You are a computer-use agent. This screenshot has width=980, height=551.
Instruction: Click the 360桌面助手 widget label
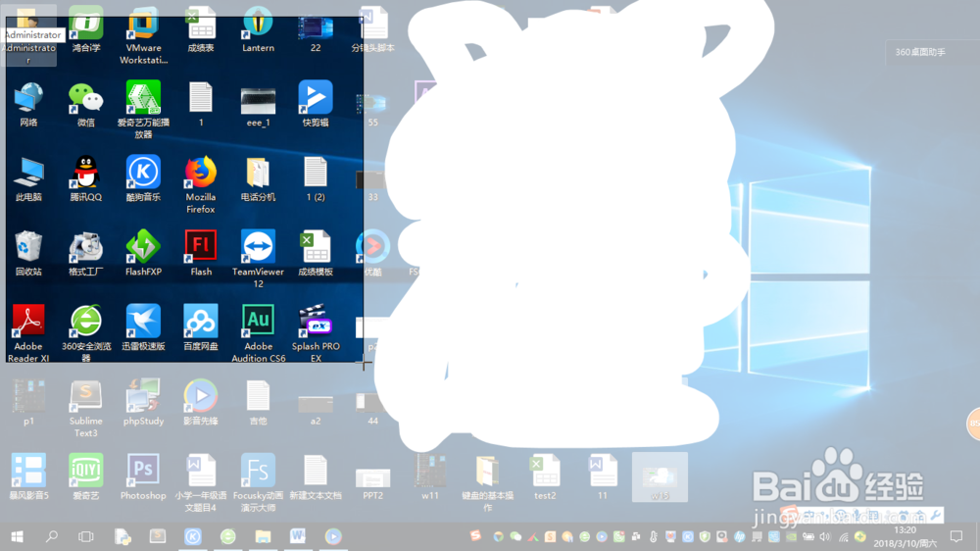click(x=920, y=52)
